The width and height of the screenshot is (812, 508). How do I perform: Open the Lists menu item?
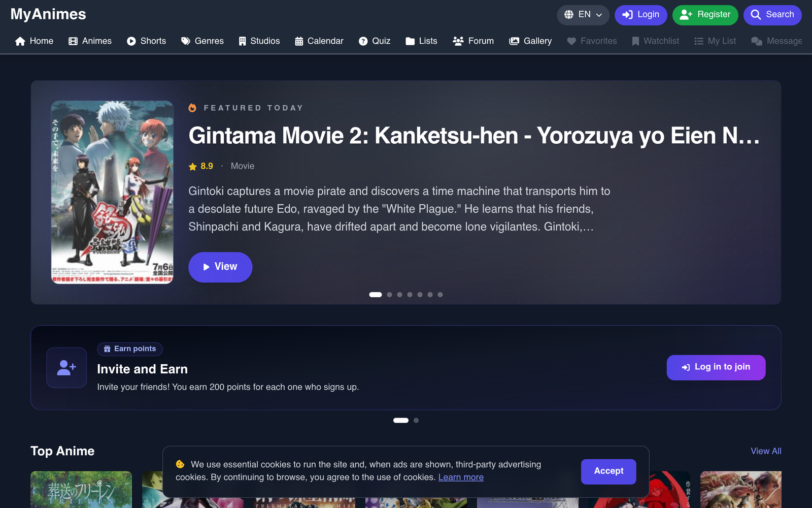click(x=421, y=41)
